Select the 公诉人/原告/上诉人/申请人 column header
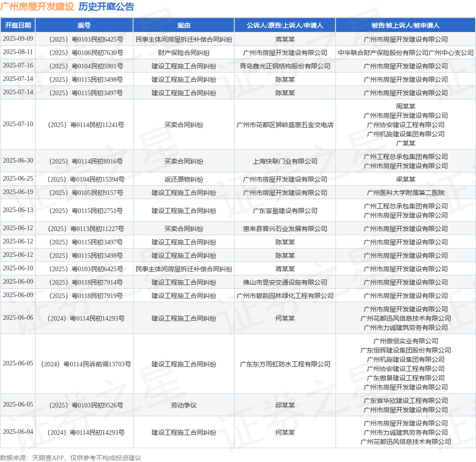The height and width of the screenshot is (462, 476). point(285,25)
